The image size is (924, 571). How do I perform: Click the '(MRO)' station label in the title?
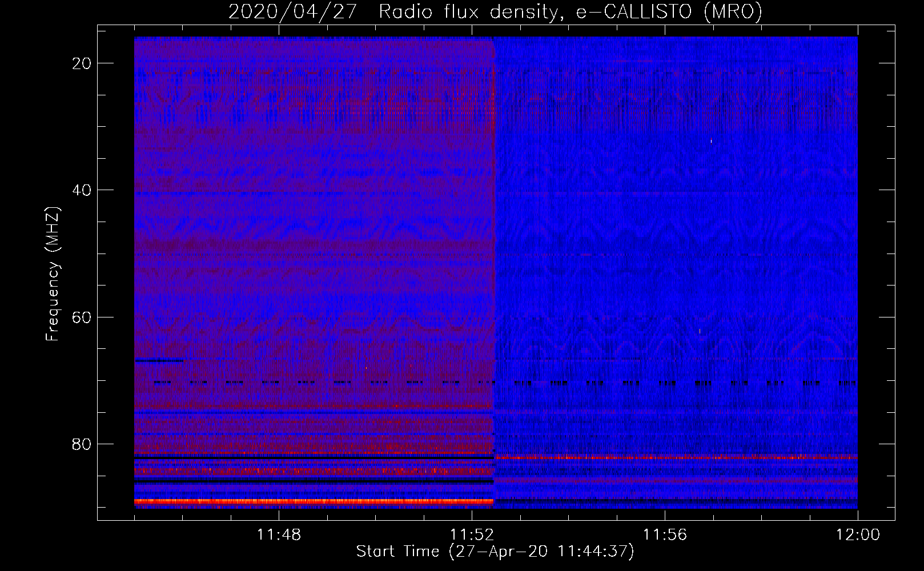[x=733, y=11]
